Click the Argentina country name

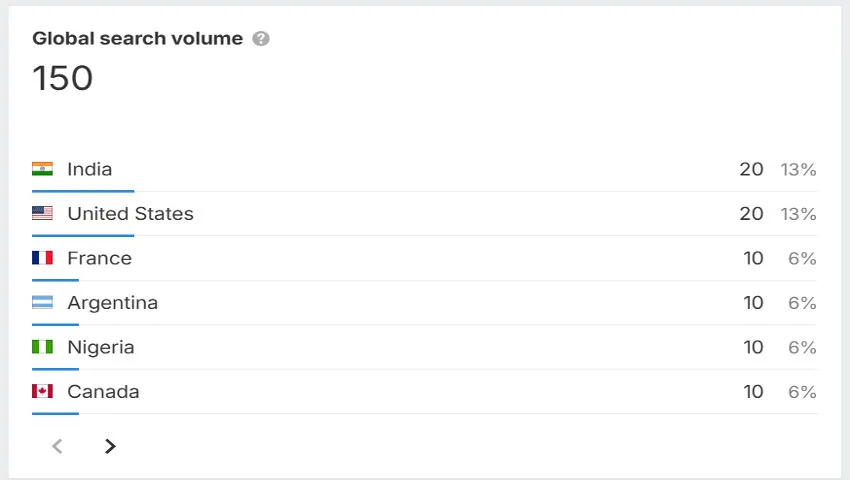click(112, 302)
